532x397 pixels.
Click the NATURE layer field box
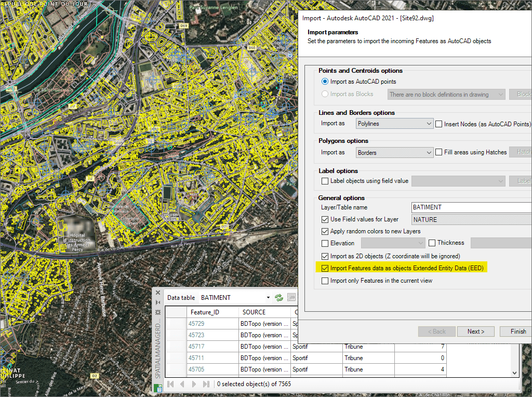[x=472, y=219]
